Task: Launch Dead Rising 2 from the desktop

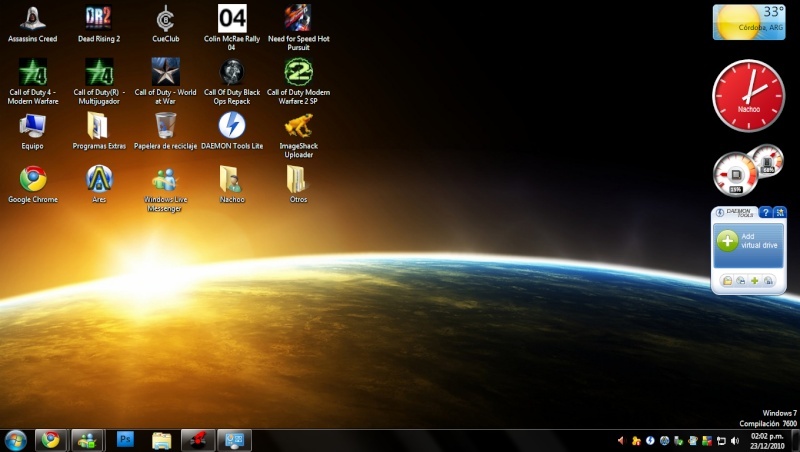Action: pos(99,24)
